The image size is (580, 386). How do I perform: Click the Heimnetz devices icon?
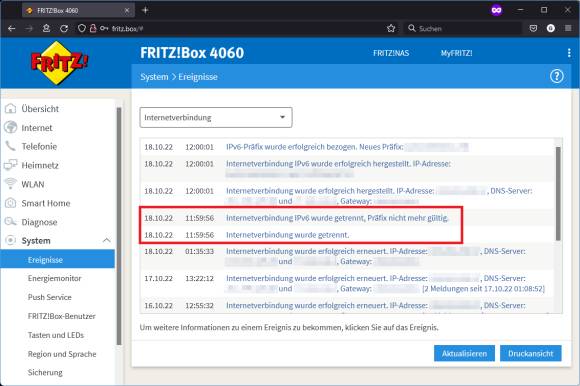[x=11, y=165]
